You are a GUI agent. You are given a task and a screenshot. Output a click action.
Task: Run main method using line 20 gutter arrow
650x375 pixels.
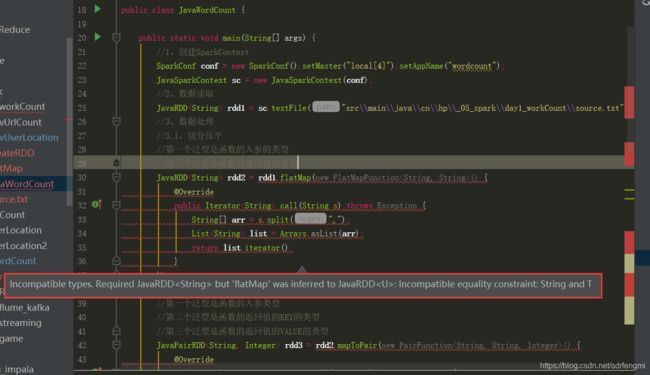[x=97, y=37]
